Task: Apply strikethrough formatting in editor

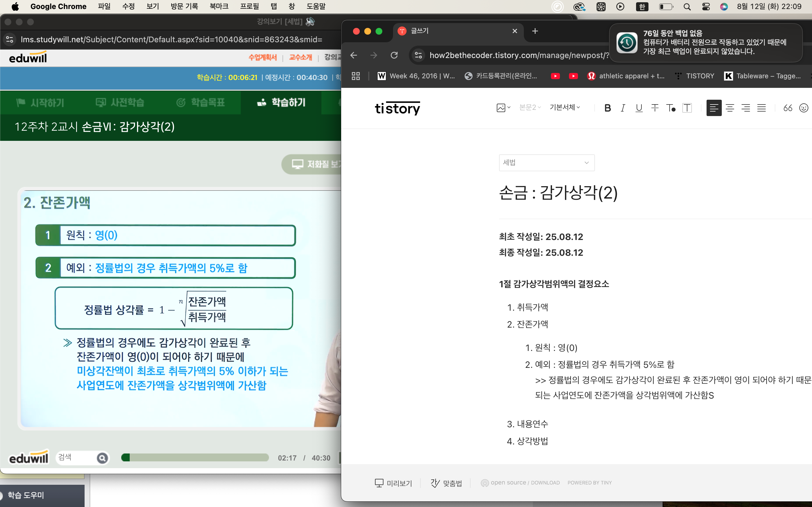Action: tap(655, 108)
